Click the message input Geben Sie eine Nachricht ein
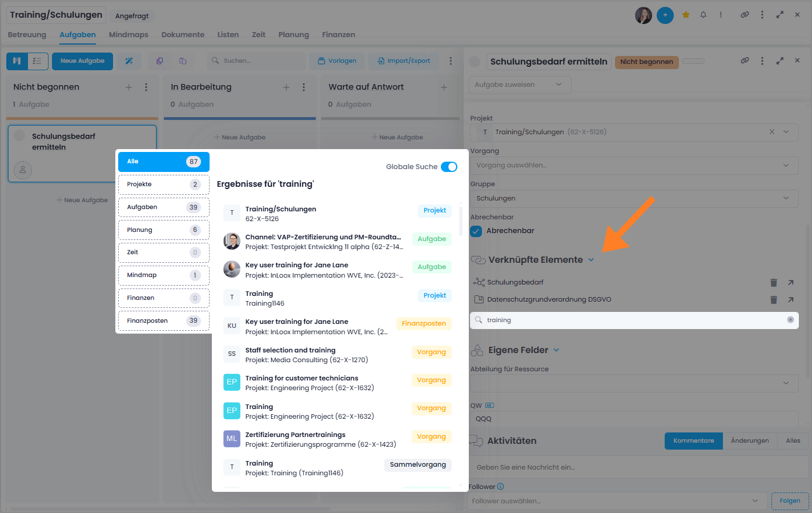 click(638, 467)
